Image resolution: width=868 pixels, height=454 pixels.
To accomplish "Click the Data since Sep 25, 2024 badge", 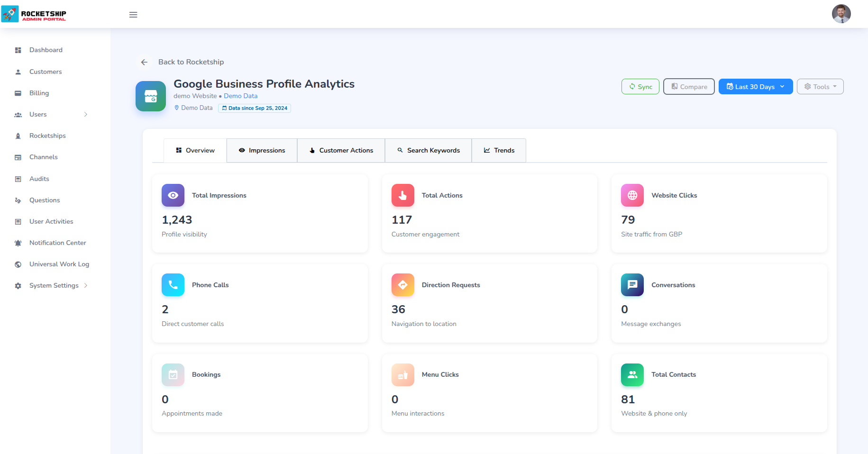I will (x=255, y=108).
